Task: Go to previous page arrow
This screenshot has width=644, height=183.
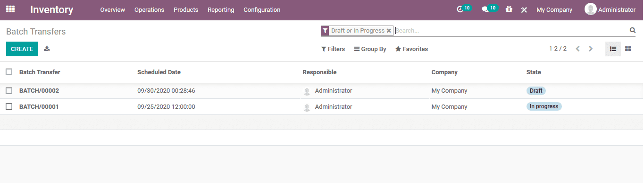Action: tap(577, 49)
